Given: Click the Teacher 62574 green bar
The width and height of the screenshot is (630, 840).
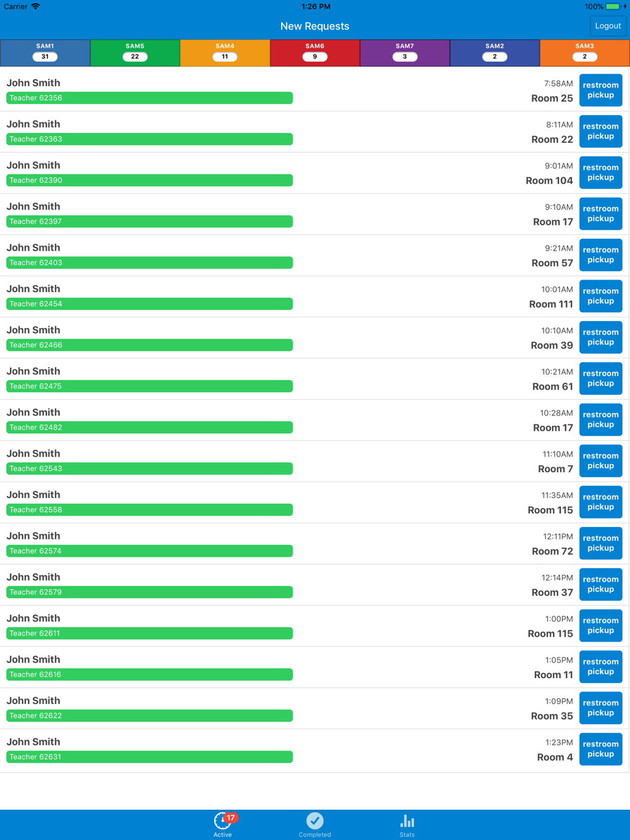Looking at the screenshot, I should tap(149, 551).
